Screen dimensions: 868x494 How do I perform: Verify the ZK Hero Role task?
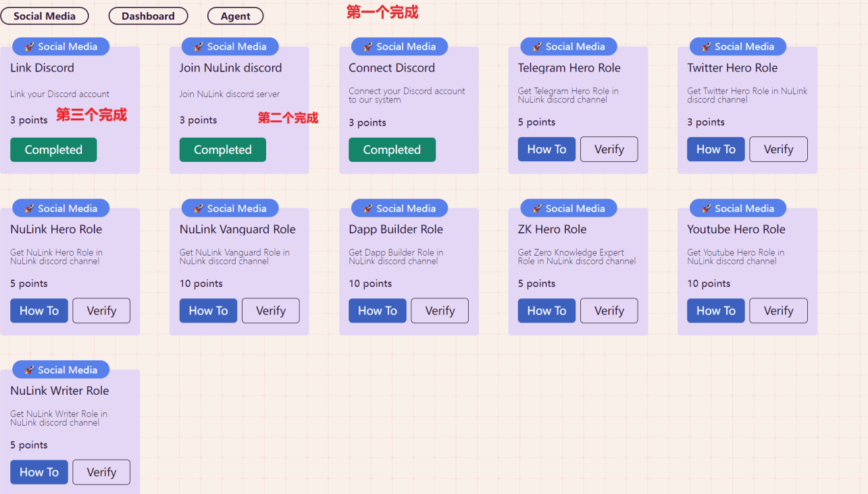pos(609,310)
